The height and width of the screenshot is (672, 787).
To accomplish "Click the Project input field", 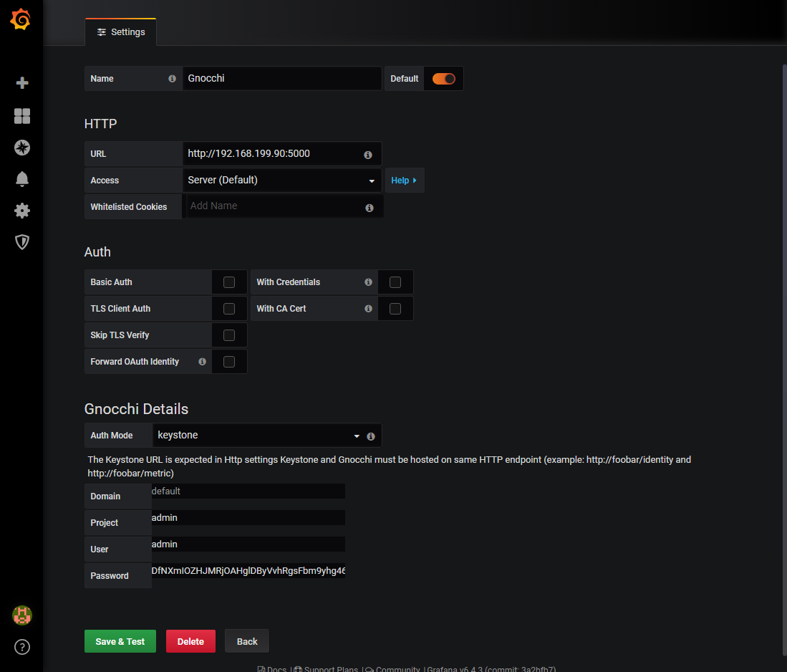I will [x=248, y=518].
